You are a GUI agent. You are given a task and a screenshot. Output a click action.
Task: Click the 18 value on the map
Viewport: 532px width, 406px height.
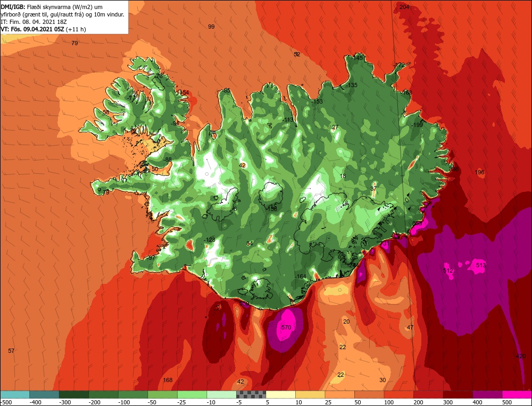coord(343,176)
